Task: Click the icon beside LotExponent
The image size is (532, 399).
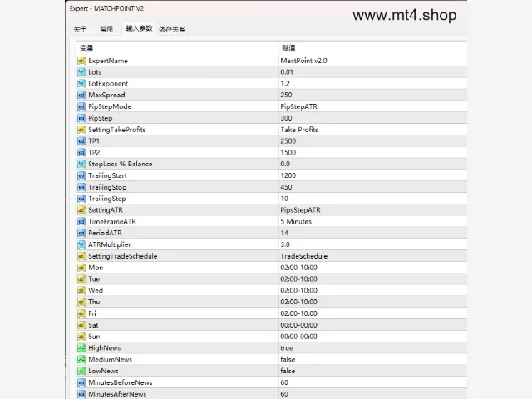Action: pos(81,83)
